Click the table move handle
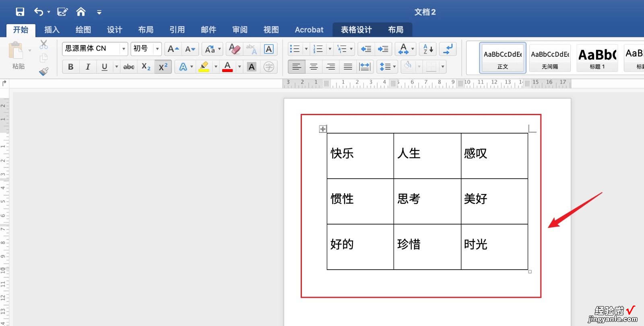 (323, 129)
